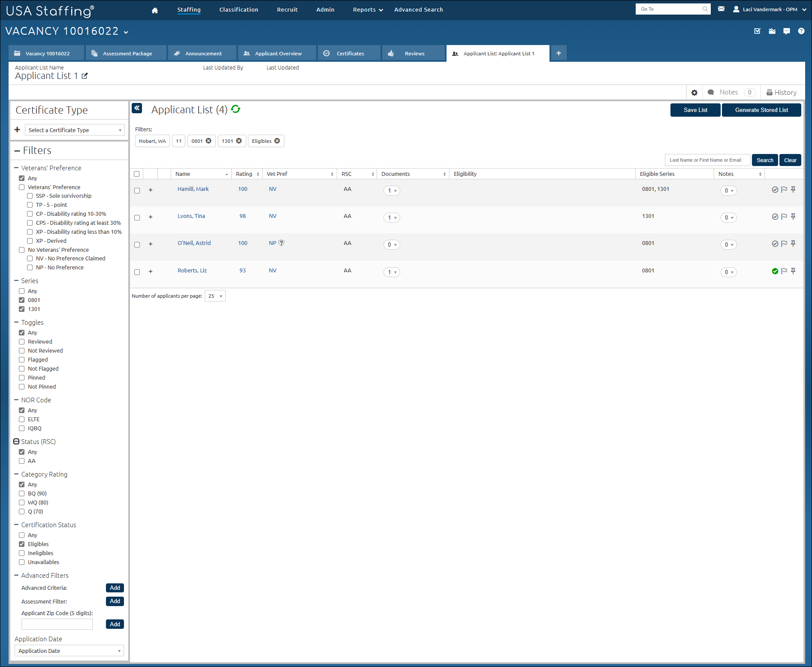812x667 pixels.
Task: Expand the Application Date dropdown
Action: [x=69, y=651]
